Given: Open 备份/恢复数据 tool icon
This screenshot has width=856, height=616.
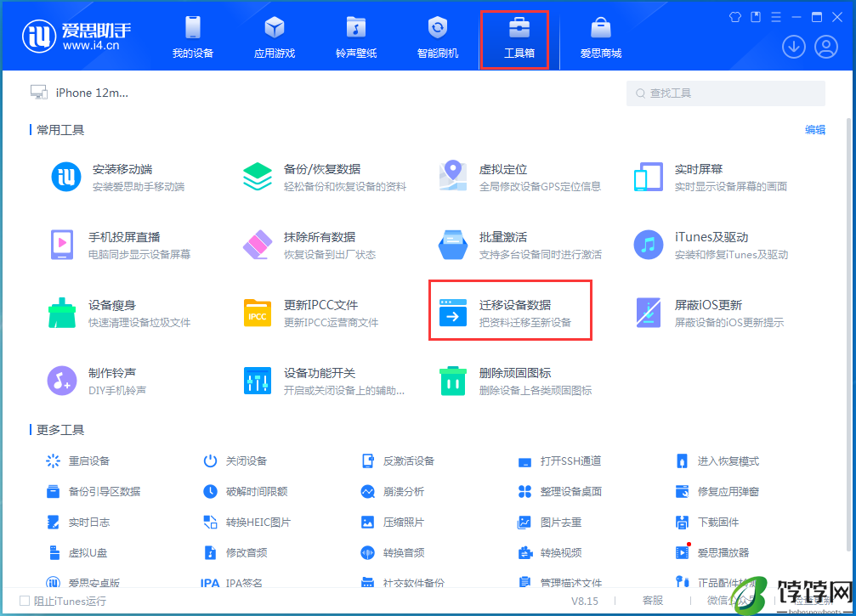Looking at the screenshot, I should [257, 177].
